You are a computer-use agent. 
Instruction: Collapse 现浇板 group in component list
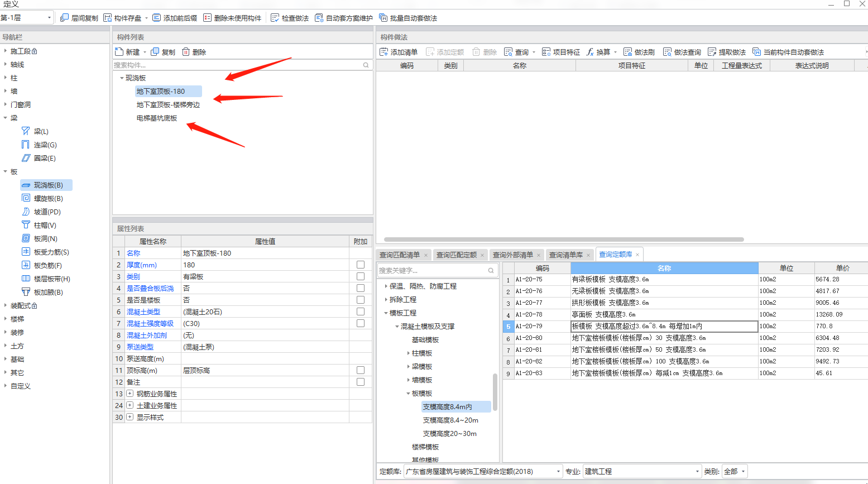122,78
